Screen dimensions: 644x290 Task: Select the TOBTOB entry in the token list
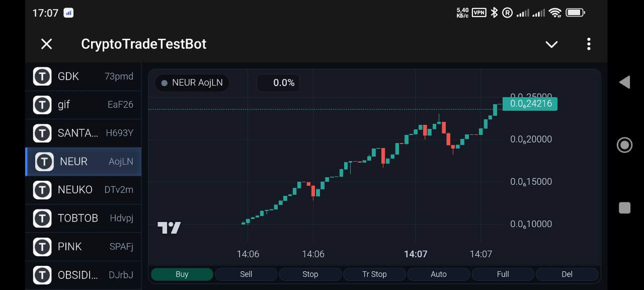(x=83, y=218)
